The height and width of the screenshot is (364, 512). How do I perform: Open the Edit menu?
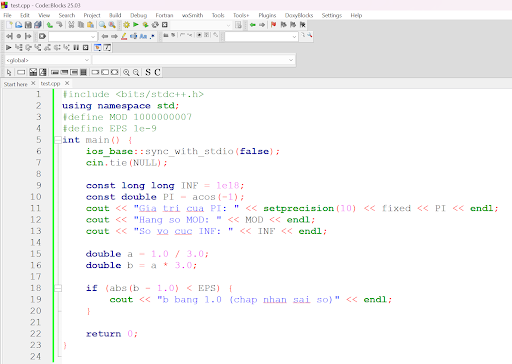[x=25, y=15]
